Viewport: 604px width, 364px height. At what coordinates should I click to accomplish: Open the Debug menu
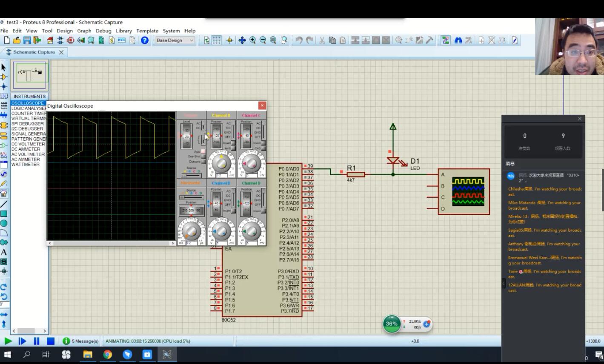[x=103, y=31]
